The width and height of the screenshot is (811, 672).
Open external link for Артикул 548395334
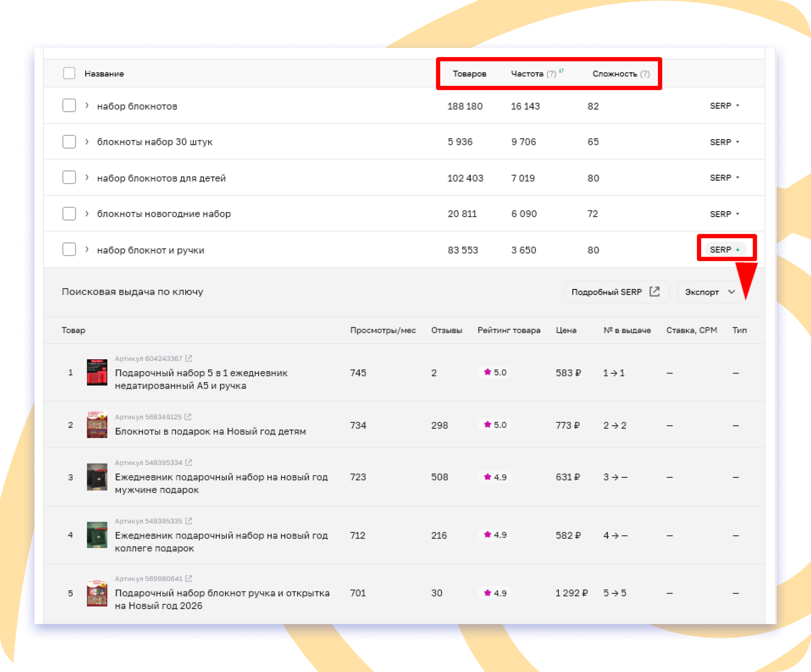(189, 462)
